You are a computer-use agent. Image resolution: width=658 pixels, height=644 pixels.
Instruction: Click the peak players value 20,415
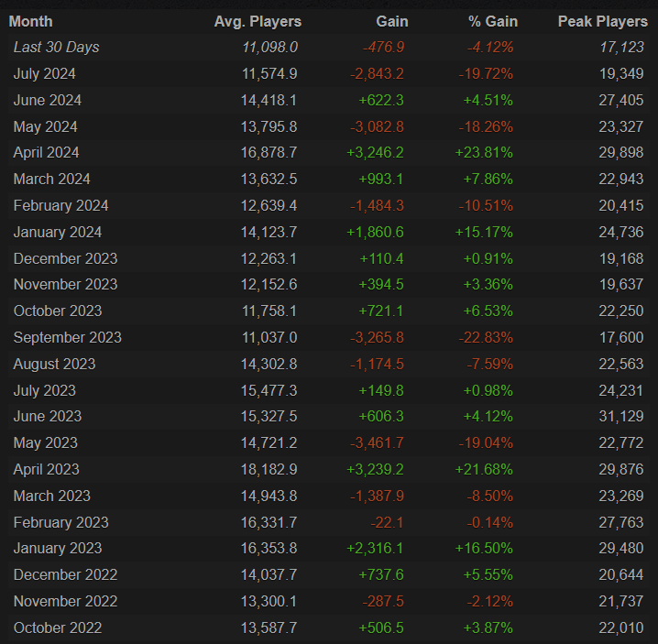pyautogui.click(x=621, y=205)
